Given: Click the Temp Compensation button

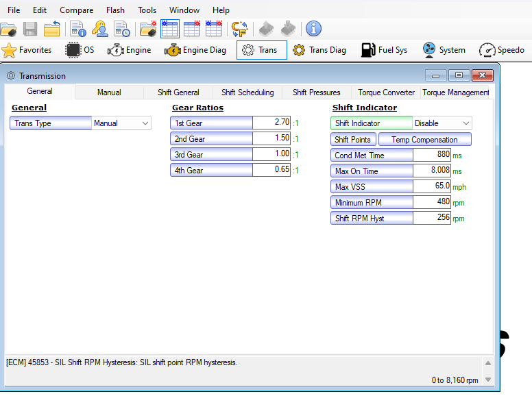Looking at the screenshot, I should [424, 140].
